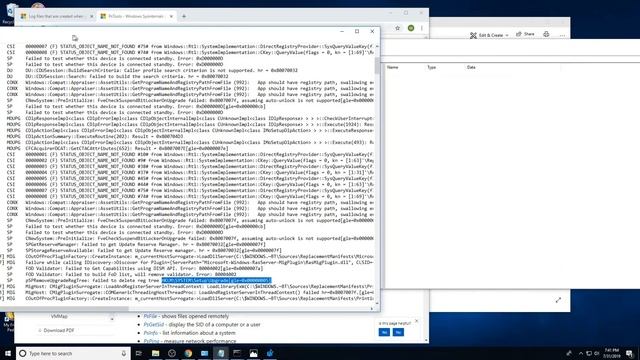
Task: Open the PsGetSid link
Action: 153,324
